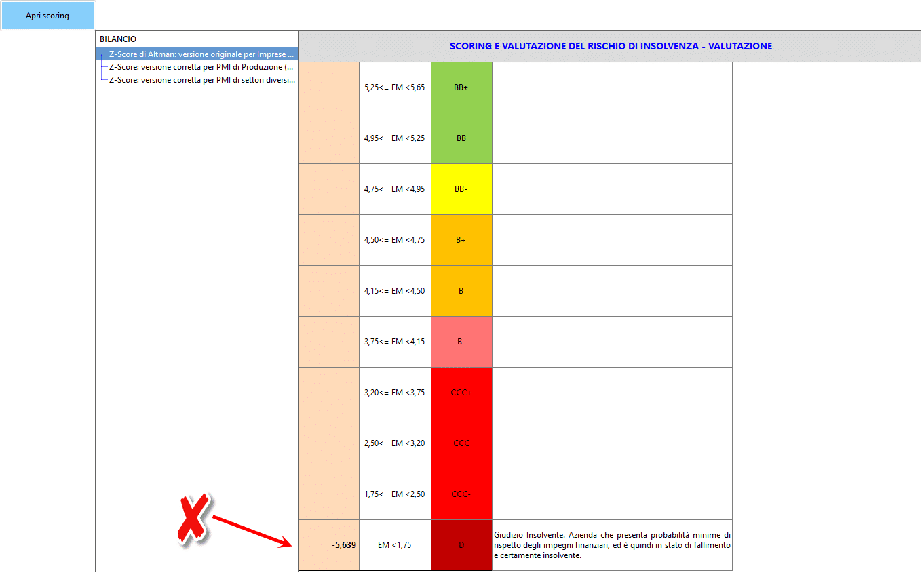Screen dimensions: 924x575
Task: Select the green BB+ rating cell
Action: click(461, 87)
